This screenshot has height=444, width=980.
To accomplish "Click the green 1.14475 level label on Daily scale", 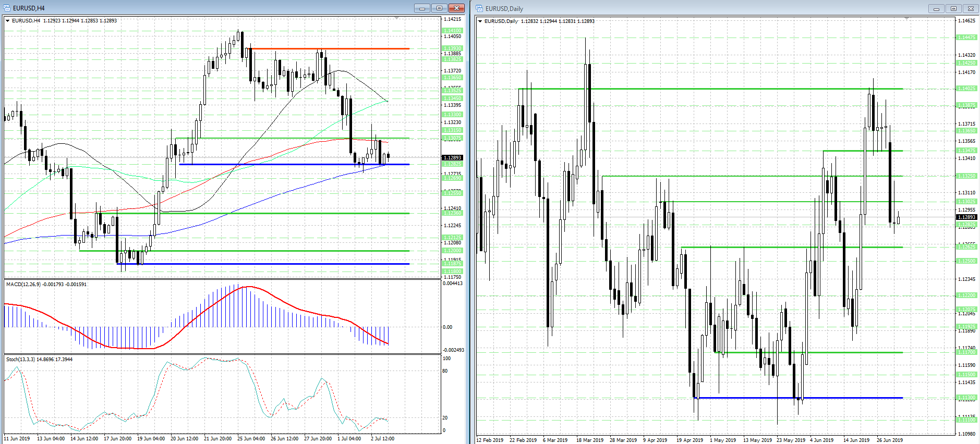I will [966, 38].
